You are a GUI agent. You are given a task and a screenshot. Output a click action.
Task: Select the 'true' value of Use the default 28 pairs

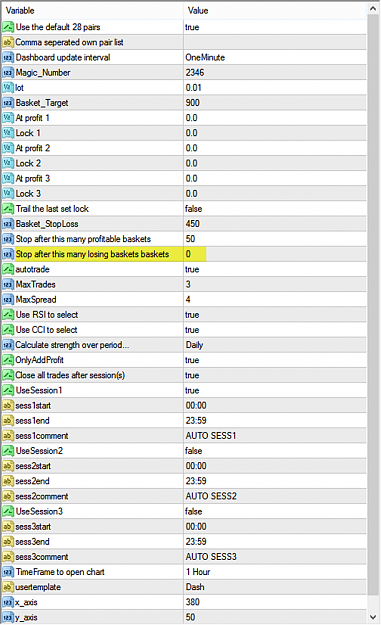(192, 27)
